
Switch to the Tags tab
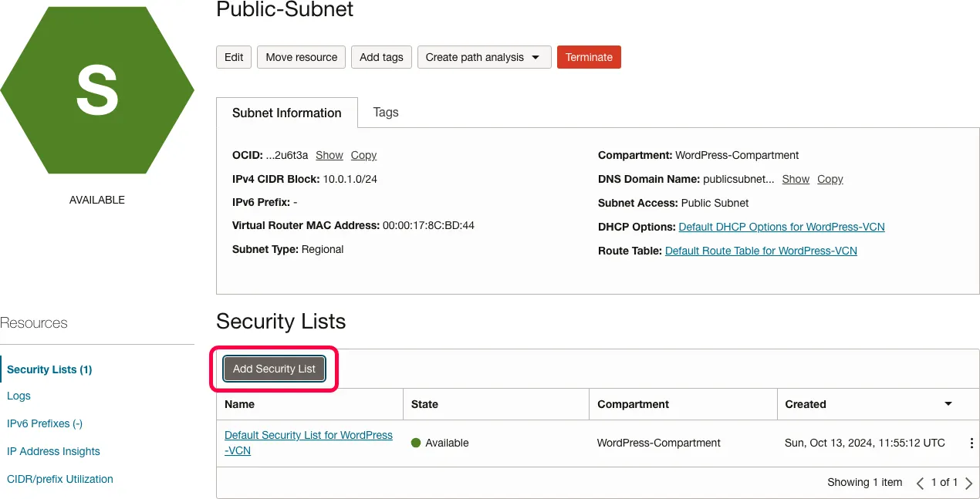[x=386, y=113]
